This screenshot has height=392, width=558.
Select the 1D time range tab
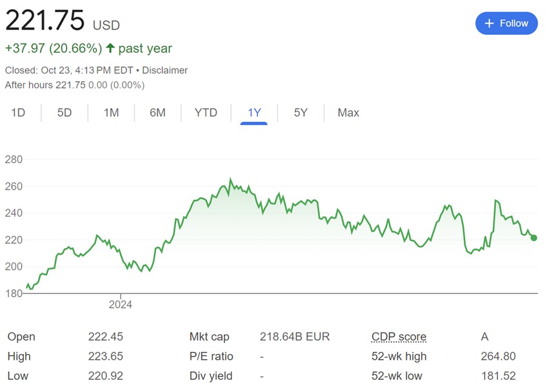[x=18, y=113]
